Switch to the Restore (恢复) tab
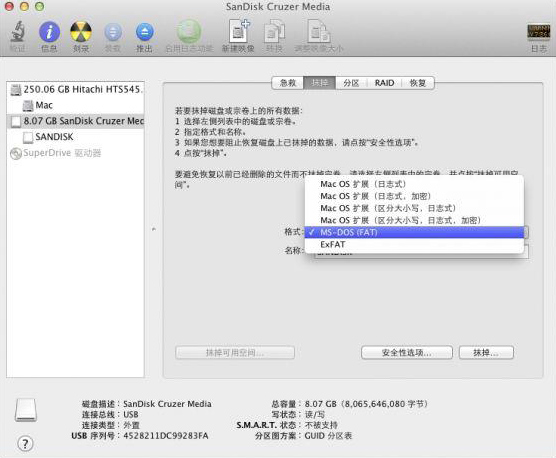Viewport: 556px width, 458px height. (x=418, y=83)
